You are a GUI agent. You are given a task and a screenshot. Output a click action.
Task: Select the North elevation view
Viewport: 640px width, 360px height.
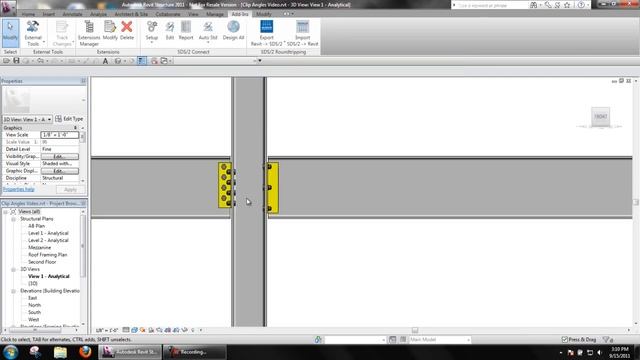(x=34, y=305)
